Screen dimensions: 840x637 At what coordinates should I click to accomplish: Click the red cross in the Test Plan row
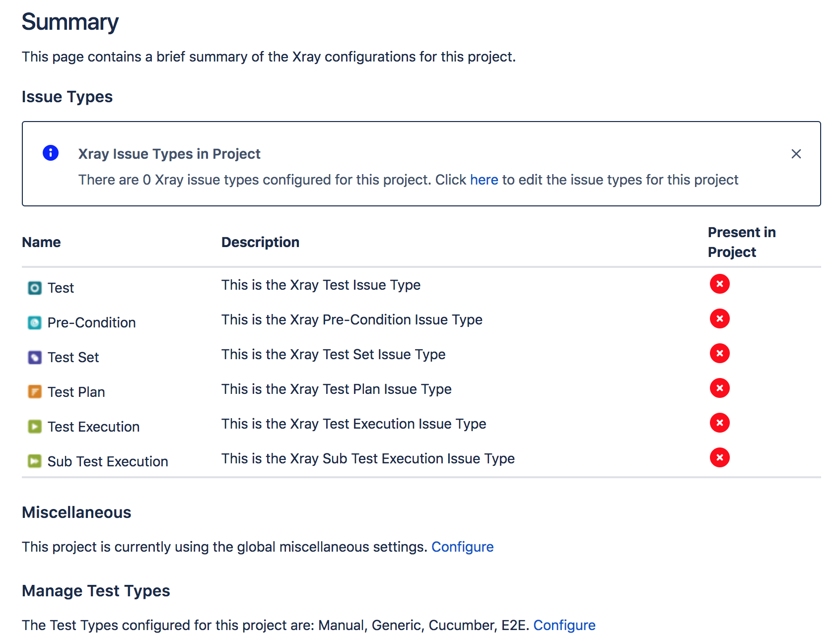(720, 388)
